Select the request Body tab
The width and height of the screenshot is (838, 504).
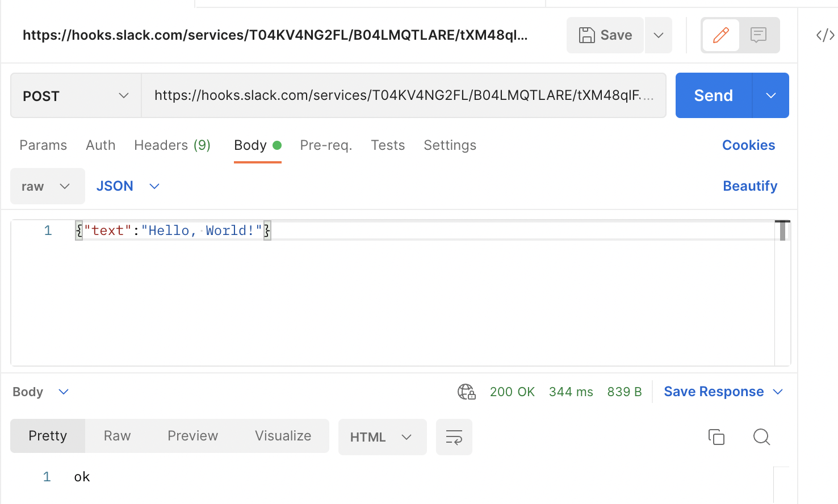258,145
